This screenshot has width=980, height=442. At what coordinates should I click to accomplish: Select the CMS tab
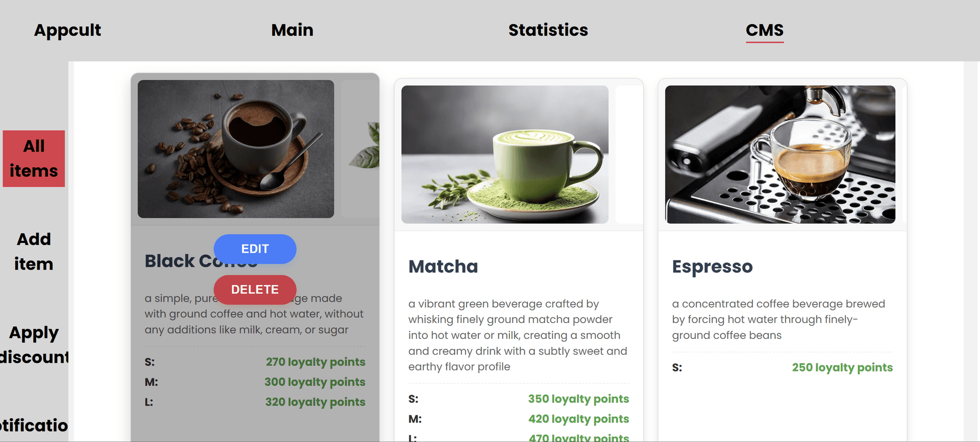pyautogui.click(x=764, y=30)
